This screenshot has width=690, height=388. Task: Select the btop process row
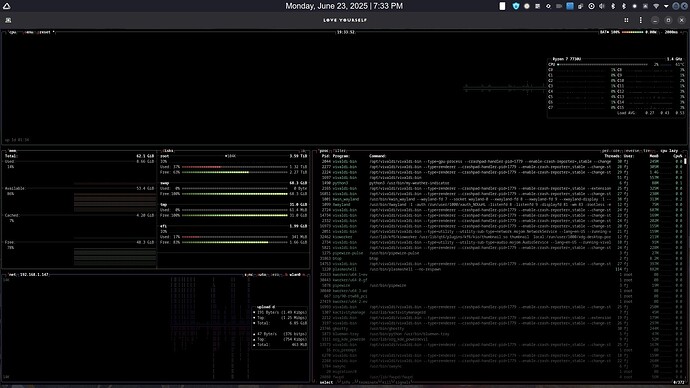[502, 259]
